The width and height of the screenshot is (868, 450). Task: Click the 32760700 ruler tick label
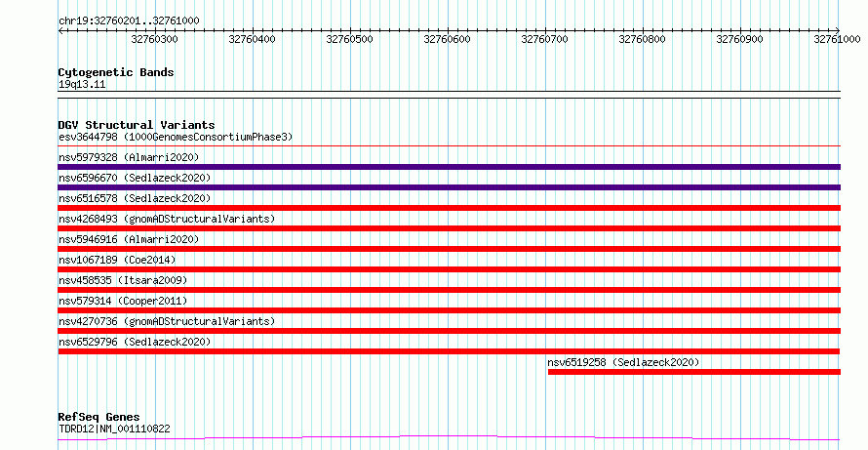(545, 39)
